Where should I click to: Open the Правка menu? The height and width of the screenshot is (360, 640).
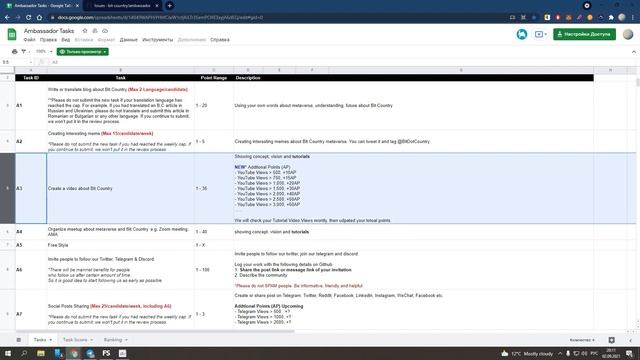coord(48,40)
